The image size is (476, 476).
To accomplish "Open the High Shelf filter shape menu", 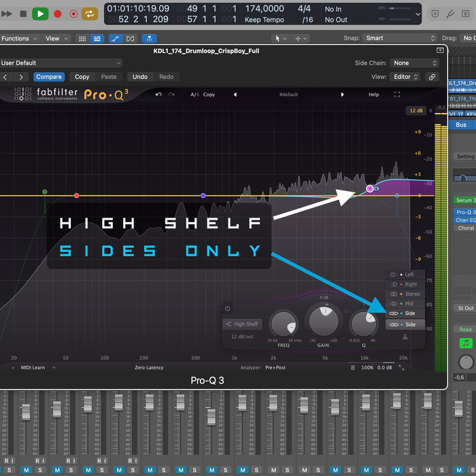I will 242,324.
